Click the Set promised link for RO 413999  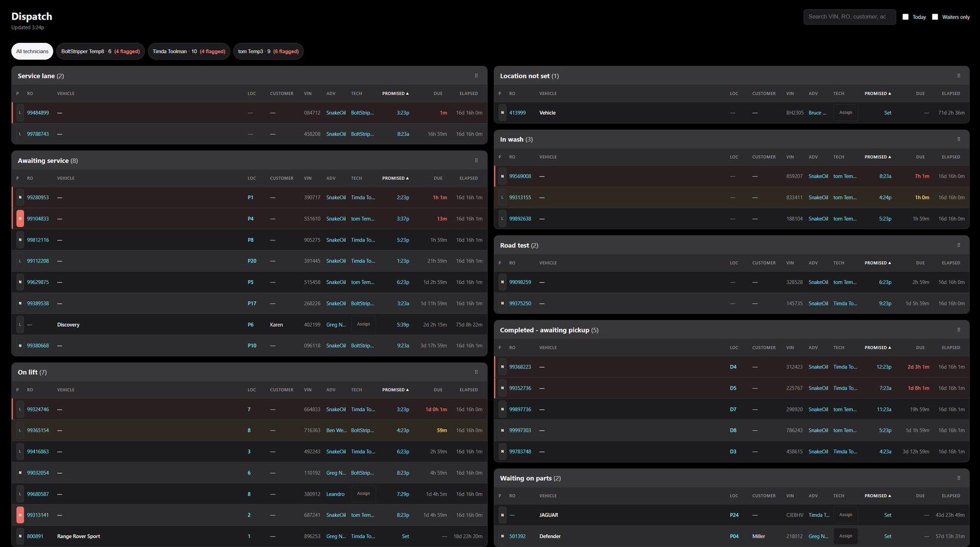887,113
